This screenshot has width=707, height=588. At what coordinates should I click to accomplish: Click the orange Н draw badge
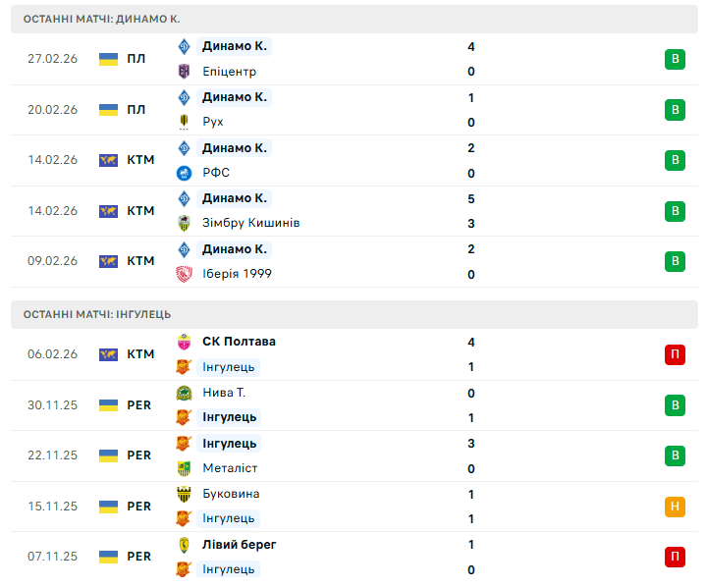[675, 507]
